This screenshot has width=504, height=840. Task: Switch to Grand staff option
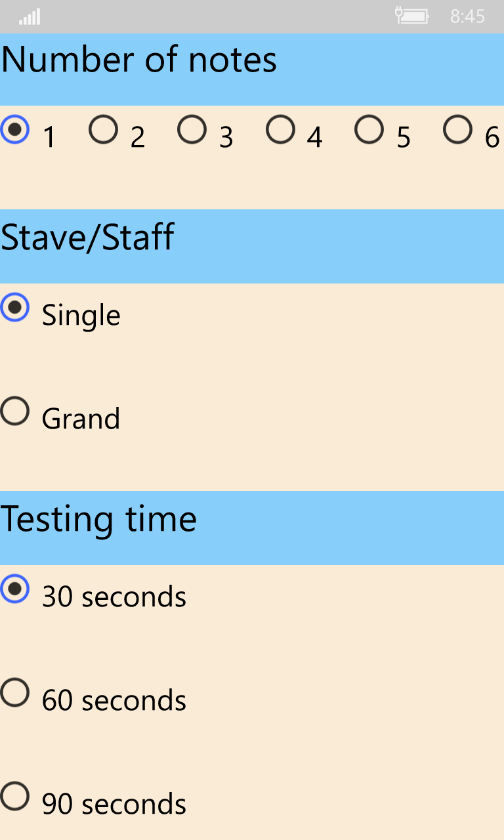coord(14,411)
